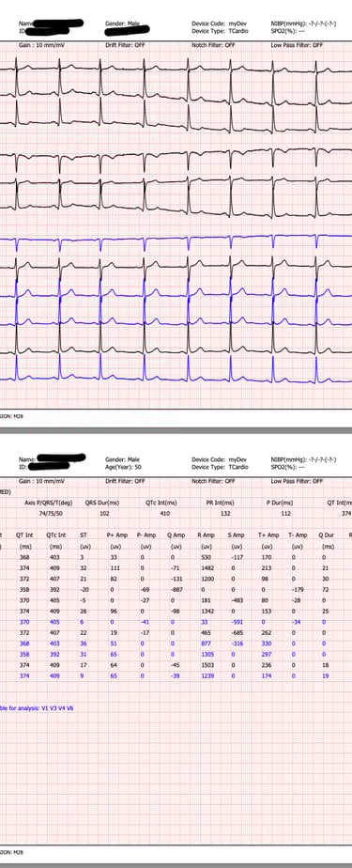352x868 pixels.
Task: Select the blue R Amp value '877'
Action: pyautogui.click(x=207, y=643)
